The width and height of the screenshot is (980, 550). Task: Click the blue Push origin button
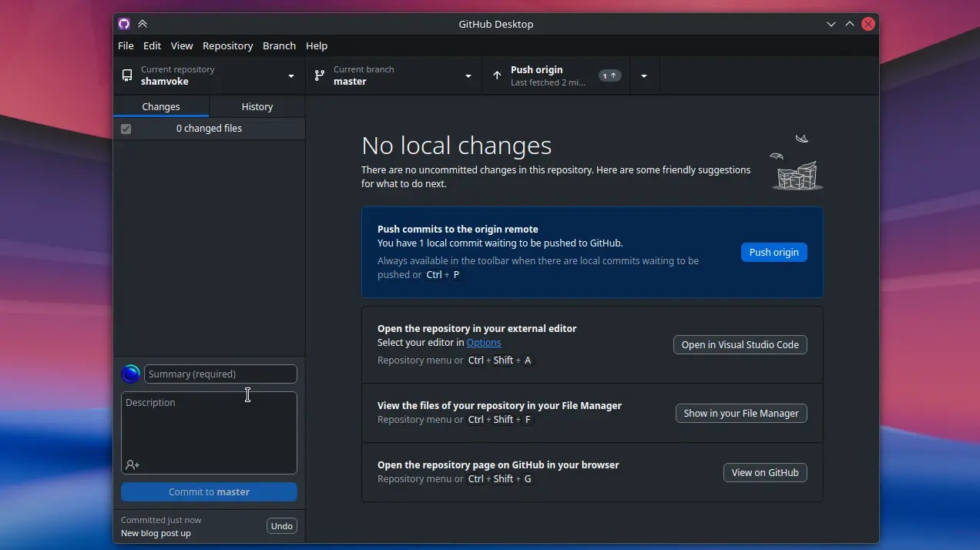point(774,252)
